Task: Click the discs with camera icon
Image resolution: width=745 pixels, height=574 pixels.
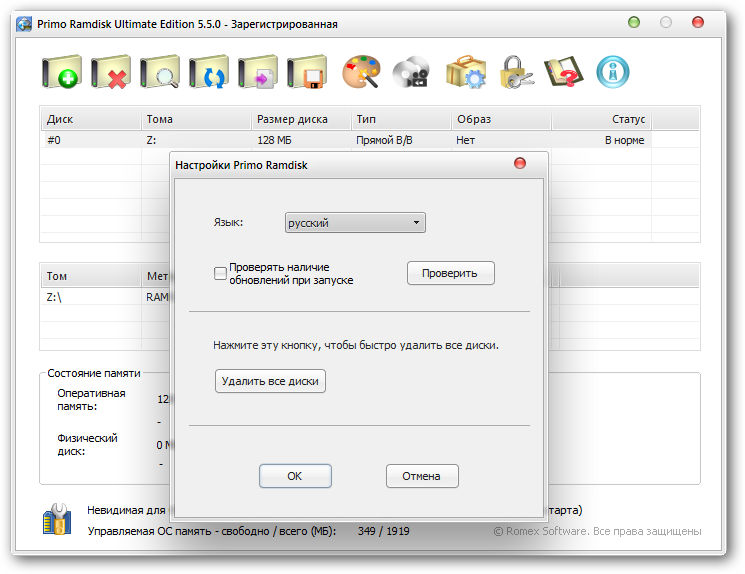Action: [411, 72]
